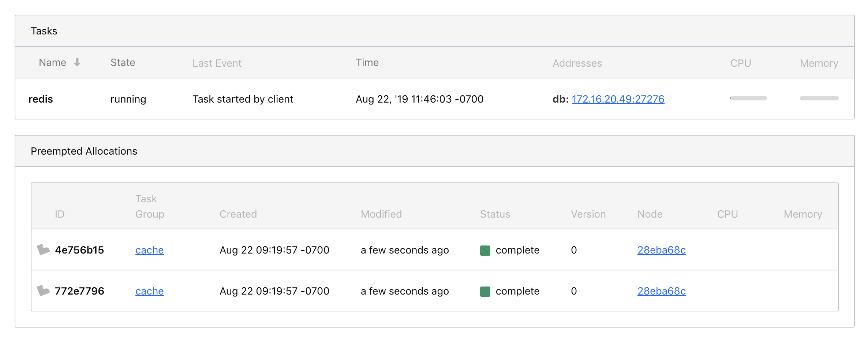This screenshot has width=868, height=340.
Task: Open allocation 772e7796 by its ID
Action: click(79, 291)
